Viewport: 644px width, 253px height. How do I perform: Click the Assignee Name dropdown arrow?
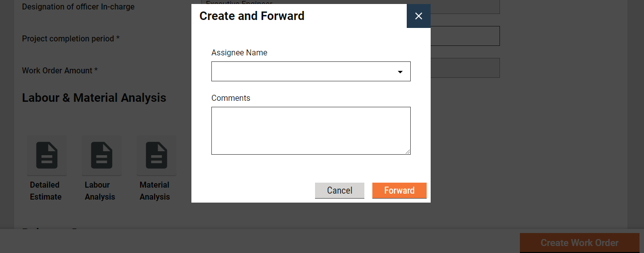pyautogui.click(x=400, y=72)
